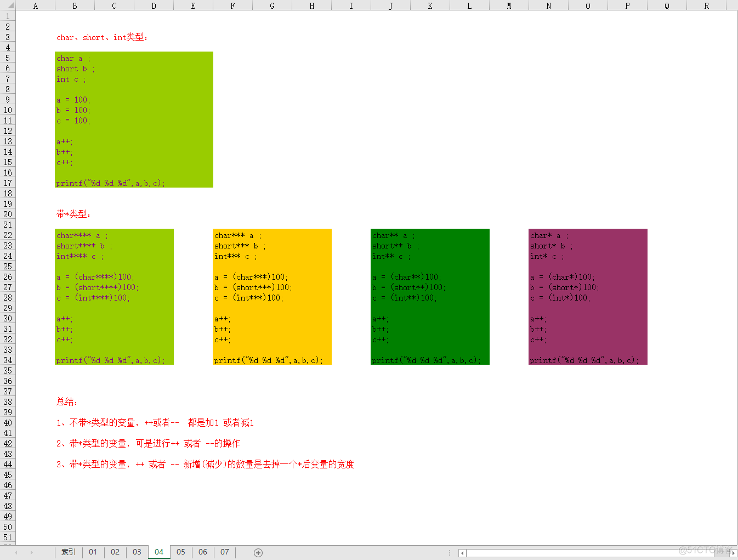
Task: Click horizontal scrollbar right arrow
Action: (733, 553)
